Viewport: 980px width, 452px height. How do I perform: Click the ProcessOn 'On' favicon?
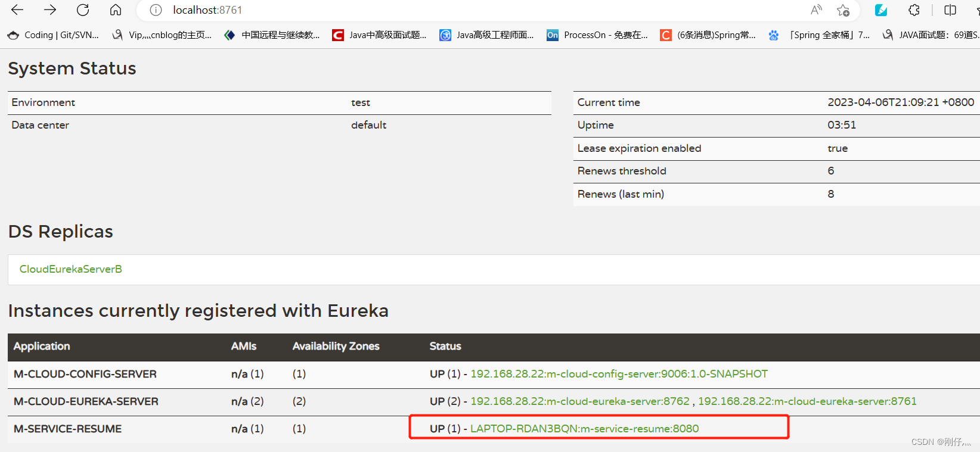[553, 35]
